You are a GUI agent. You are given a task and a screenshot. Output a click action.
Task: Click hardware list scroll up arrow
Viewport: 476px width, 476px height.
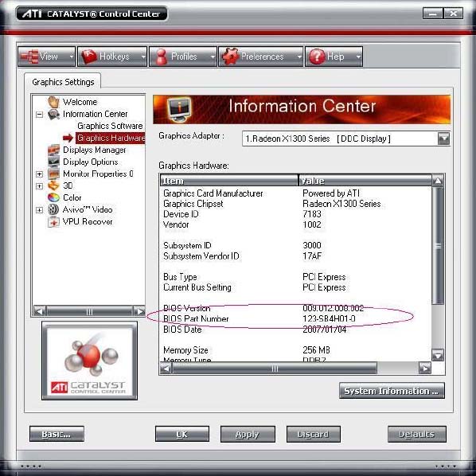click(438, 181)
